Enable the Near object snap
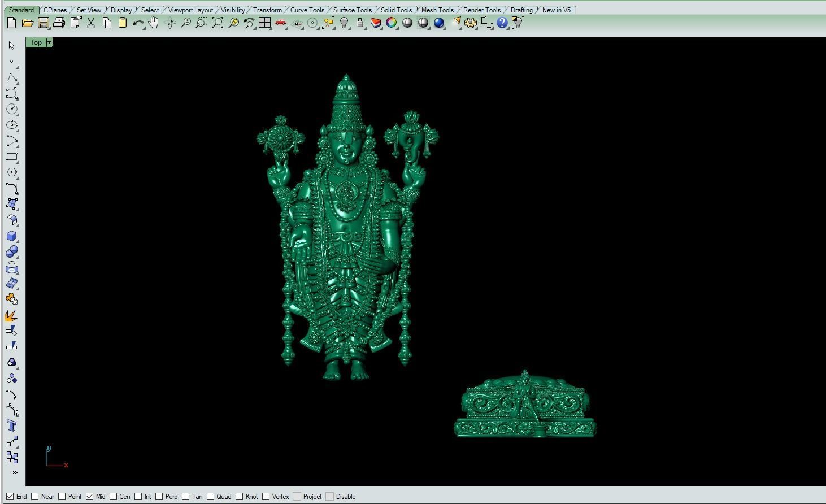 coord(35,497)
